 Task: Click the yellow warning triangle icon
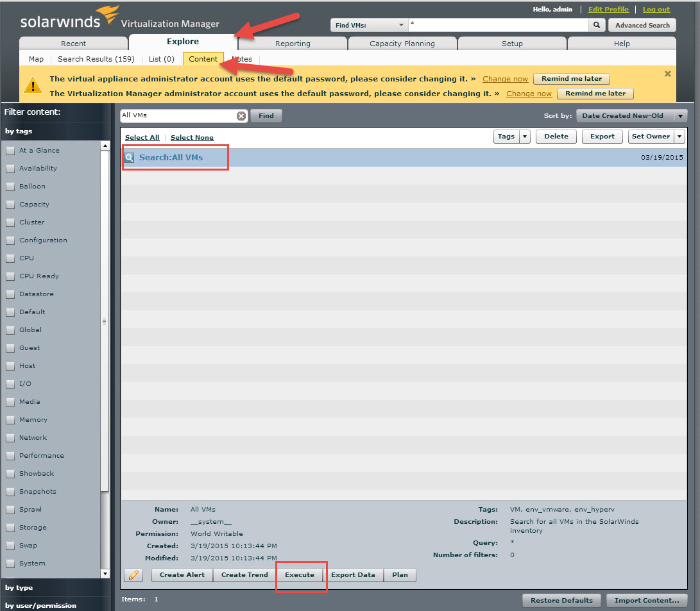coord(33,85)
